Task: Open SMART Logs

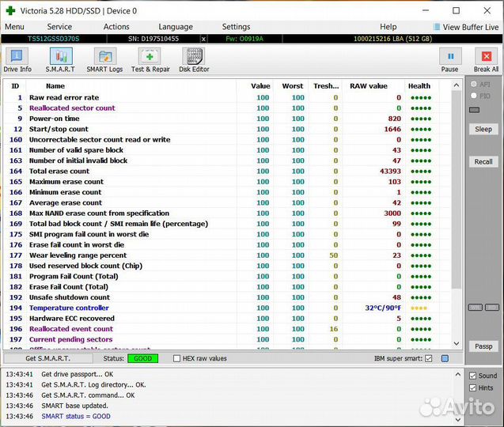Action: [x=104, y=59]
